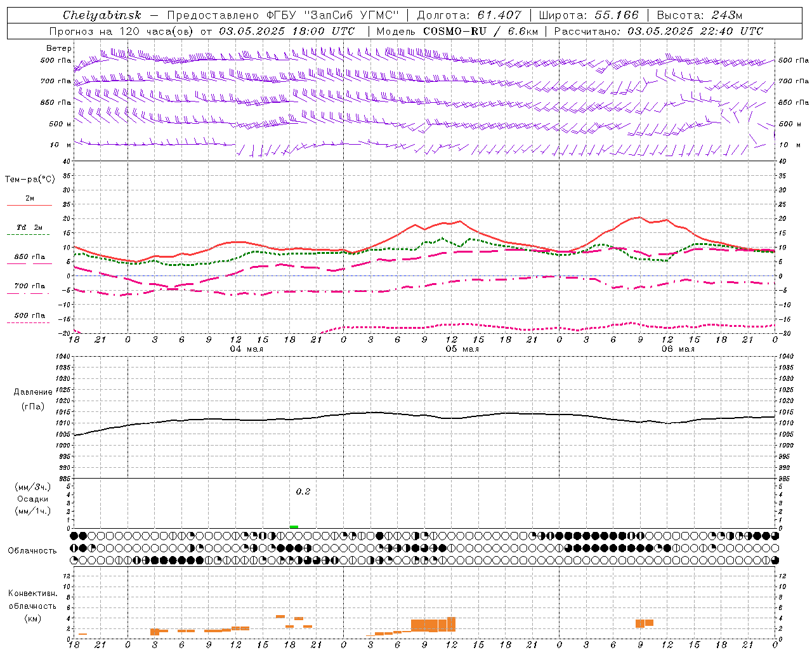The width and height of the screenshot is (812, 650).
Task: Click the green precipitation bar below 0.2
Action: [x=294, y=527]
